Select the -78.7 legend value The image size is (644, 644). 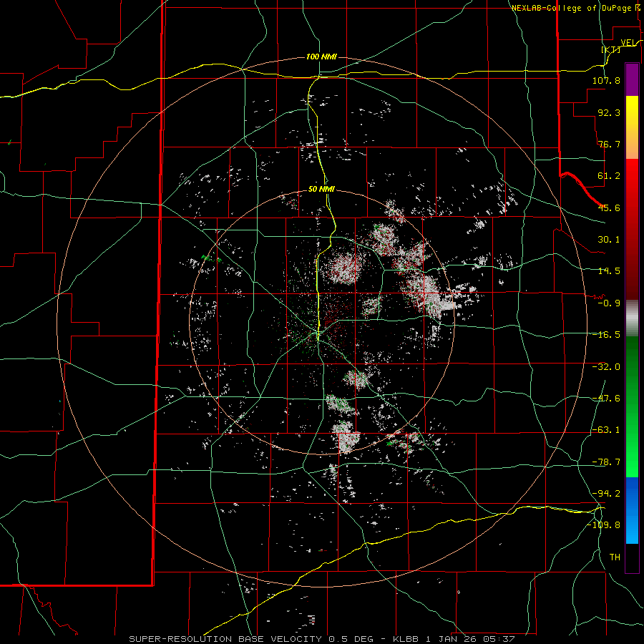tap(606, 462)
